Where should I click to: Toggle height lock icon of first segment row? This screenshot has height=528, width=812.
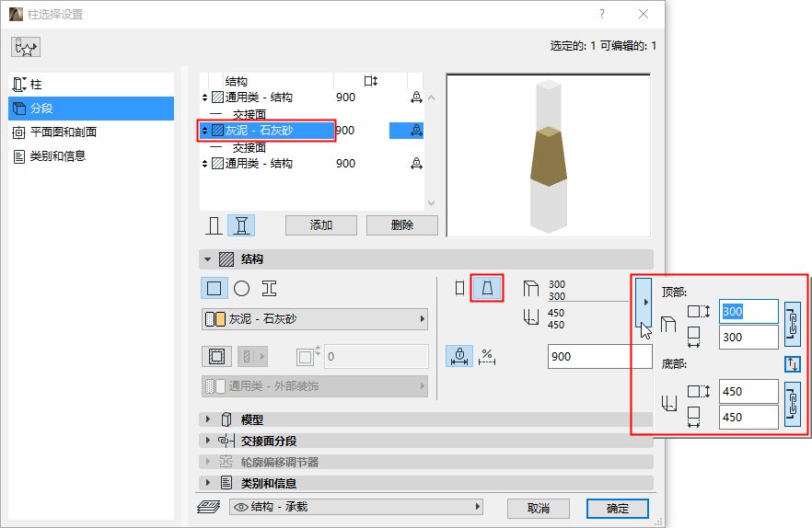pos(416,98)
